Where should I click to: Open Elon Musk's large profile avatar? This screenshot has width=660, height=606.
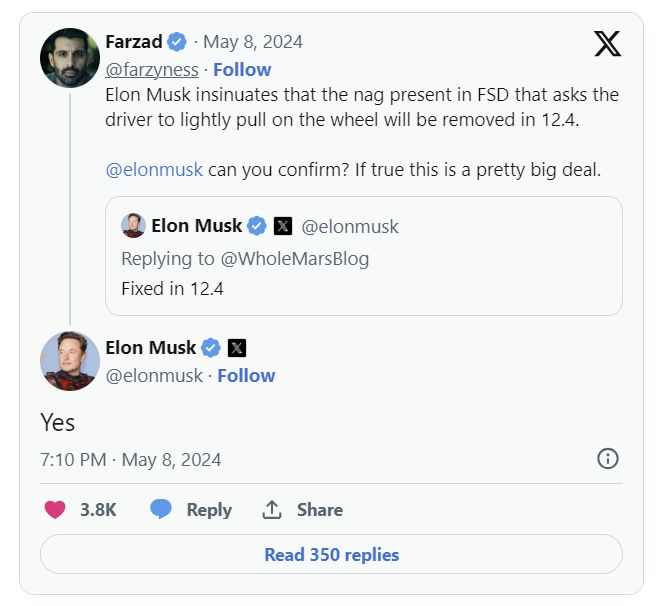tap(69, 361)
